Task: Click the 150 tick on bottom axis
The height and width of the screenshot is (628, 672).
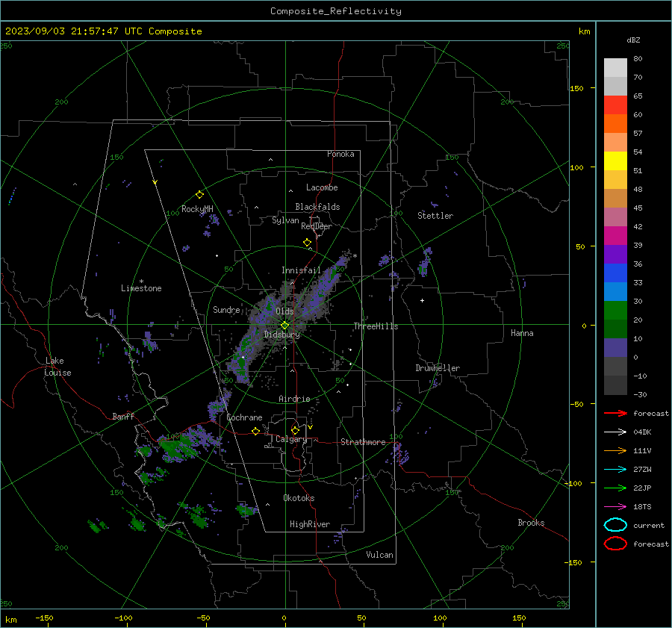Action: pyautogui.click(x=519, y=618)
